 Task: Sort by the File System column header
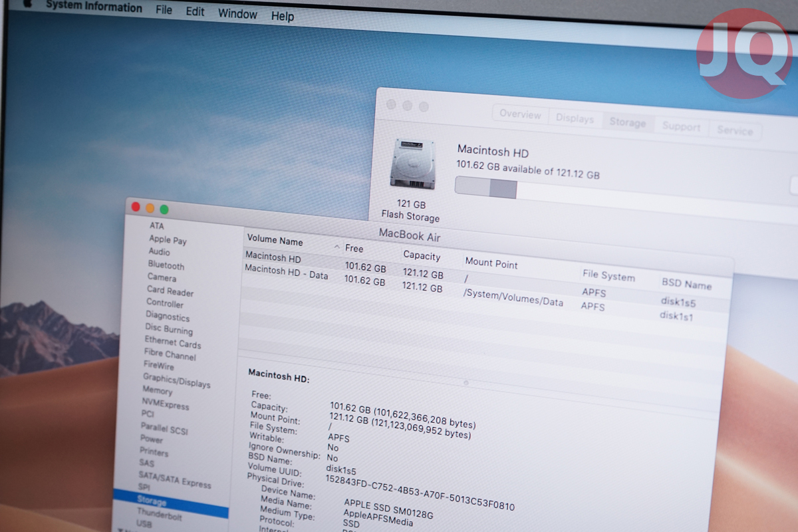tap(608, 276)
